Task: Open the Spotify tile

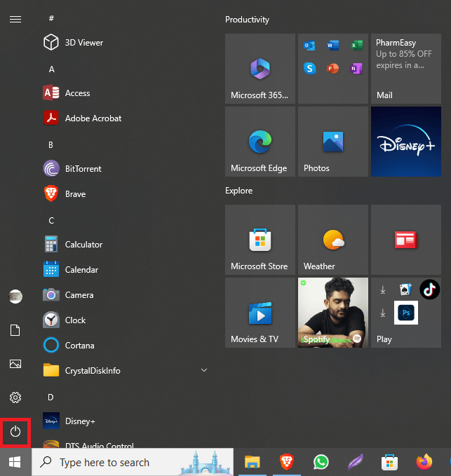Action: (333, 313)
